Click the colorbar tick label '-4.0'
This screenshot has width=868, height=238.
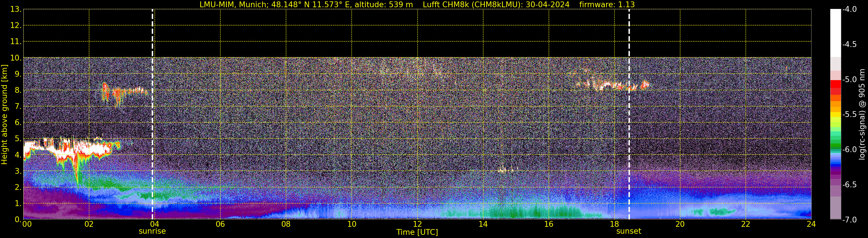[849, 10]
